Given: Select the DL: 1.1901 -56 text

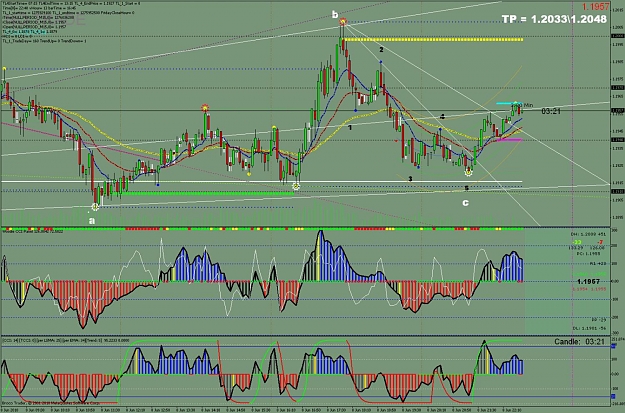Looking at the screenshot, I should 589,328.
